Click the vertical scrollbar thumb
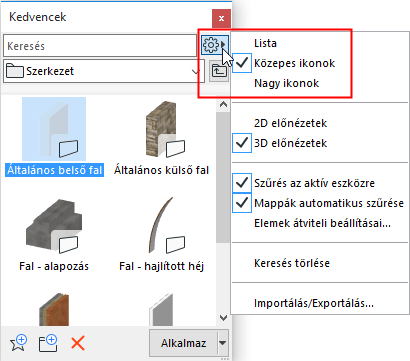The height and width of the screenshot is (361, 410). pyautogui.click(x=223, y=177)
